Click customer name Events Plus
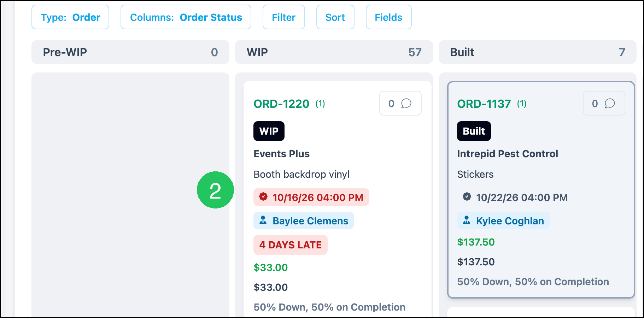This screenshot has height=318, width=644. [x=282, y=154]
